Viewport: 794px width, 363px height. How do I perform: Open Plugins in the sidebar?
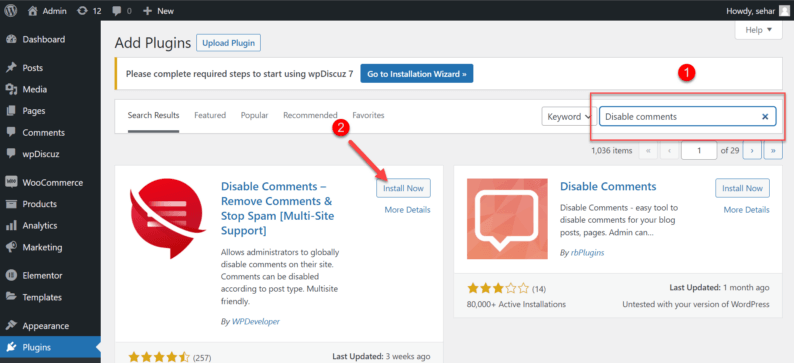pos(50,348)
